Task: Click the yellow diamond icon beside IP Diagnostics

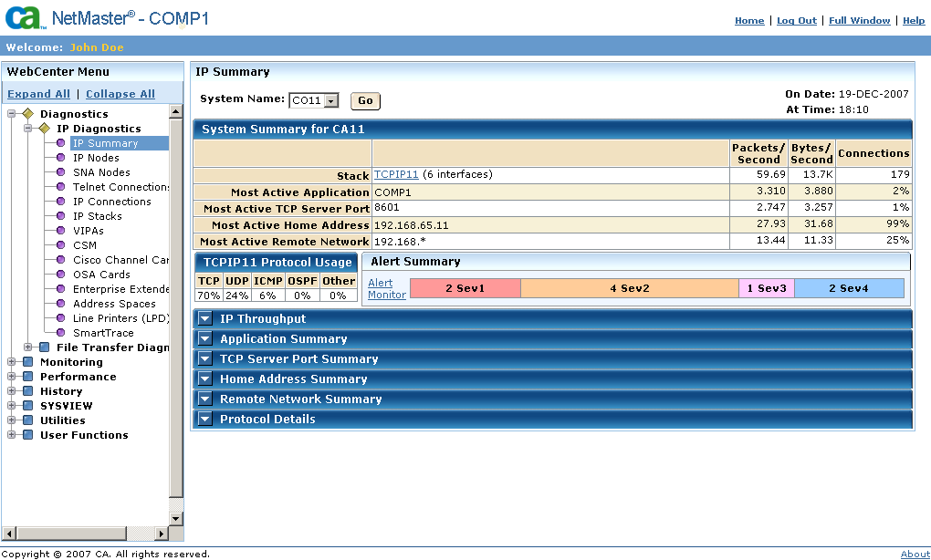Action: pyautogui.click(x=43, y=128)
